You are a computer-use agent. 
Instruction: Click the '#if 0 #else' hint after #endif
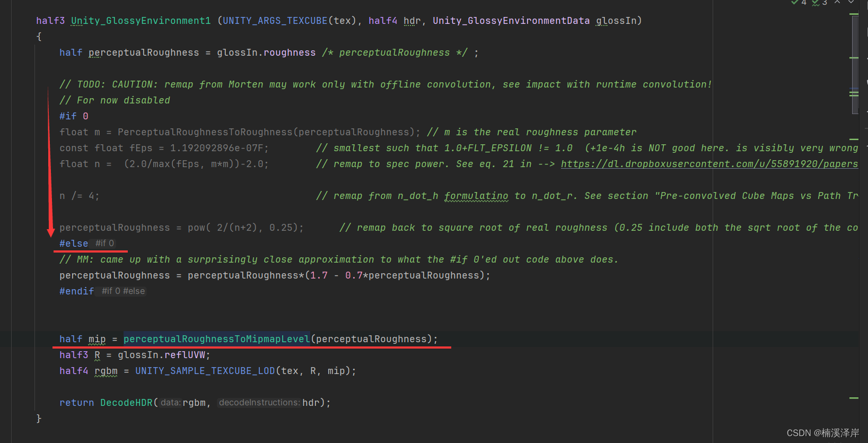tap(123, 291)
